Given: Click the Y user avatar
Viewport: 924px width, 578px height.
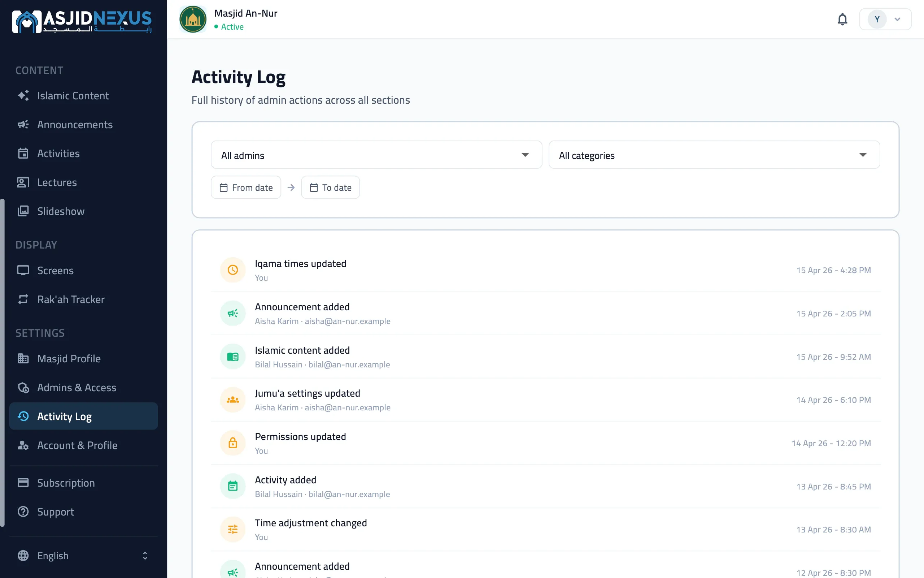Looking at the screenshot, I should tap(877, 19).
